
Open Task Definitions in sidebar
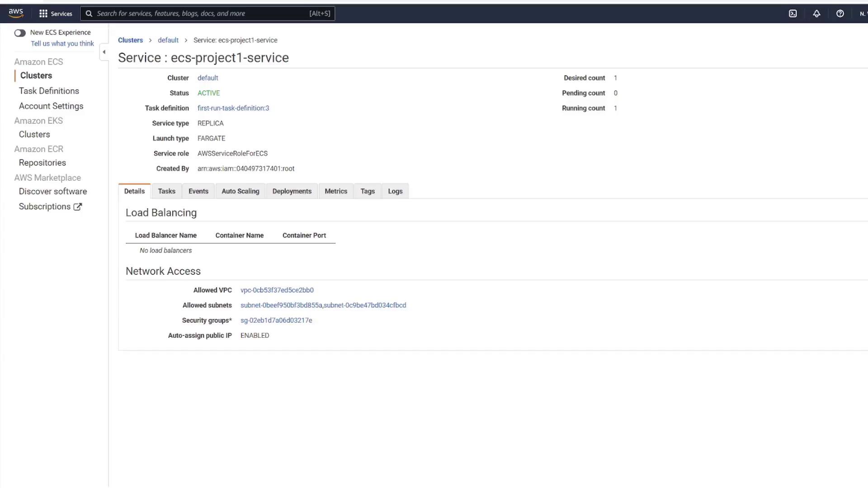pyautogui.click(x=49, y=91)
